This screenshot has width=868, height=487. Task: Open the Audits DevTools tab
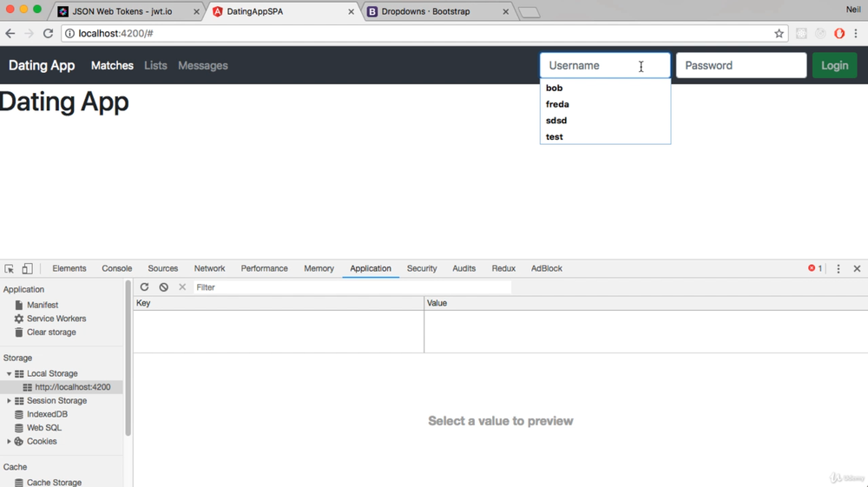464,268
